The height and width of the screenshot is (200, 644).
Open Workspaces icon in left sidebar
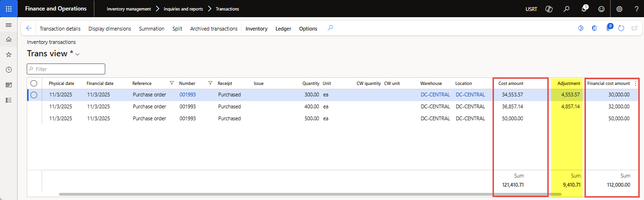coord(9,85)
